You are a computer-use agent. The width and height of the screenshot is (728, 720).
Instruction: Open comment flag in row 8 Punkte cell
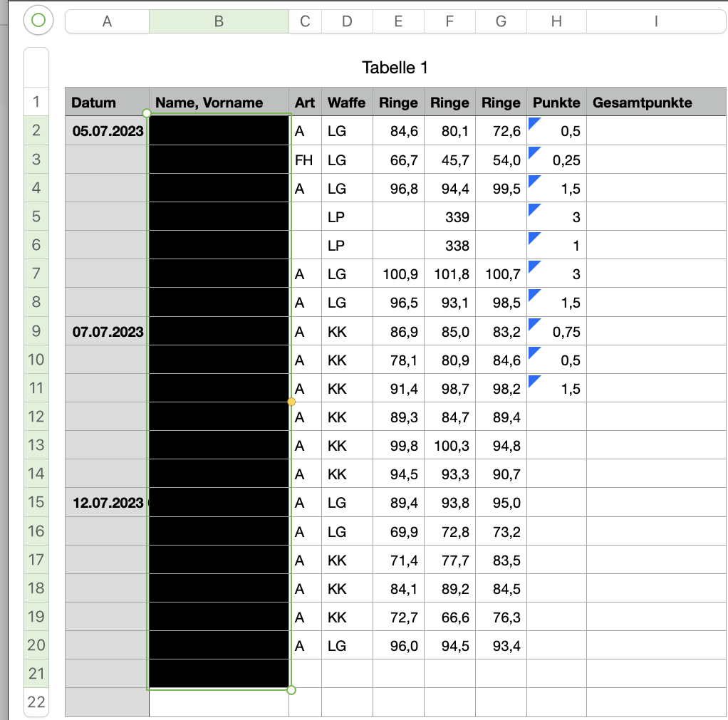point(534,294)
